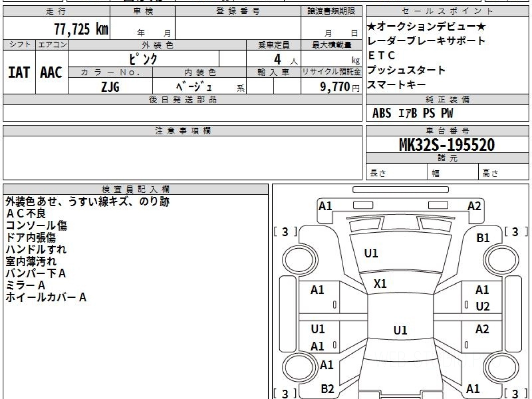532x399 pixels.
Task: Click the リサイクル預託金 header cell
Action: [x=331, y=72]
